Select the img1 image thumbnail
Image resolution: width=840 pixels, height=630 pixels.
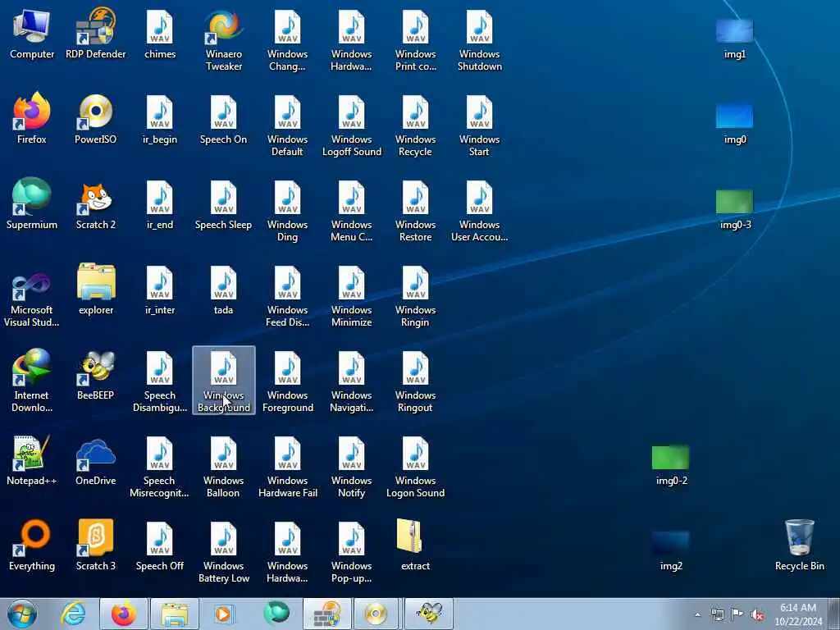[x=734, y=38]
